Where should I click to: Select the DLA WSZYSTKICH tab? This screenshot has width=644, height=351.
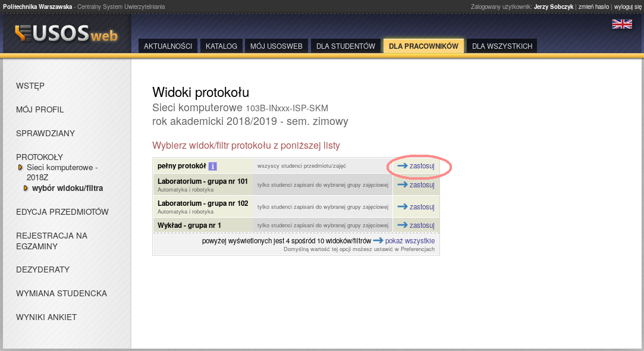(x=502, y=46)
